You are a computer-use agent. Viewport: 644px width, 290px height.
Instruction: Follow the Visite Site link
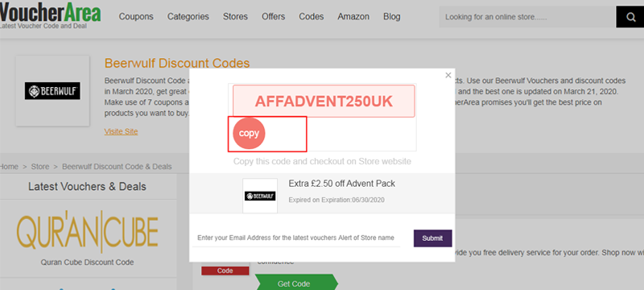click(x=122, y=131)
